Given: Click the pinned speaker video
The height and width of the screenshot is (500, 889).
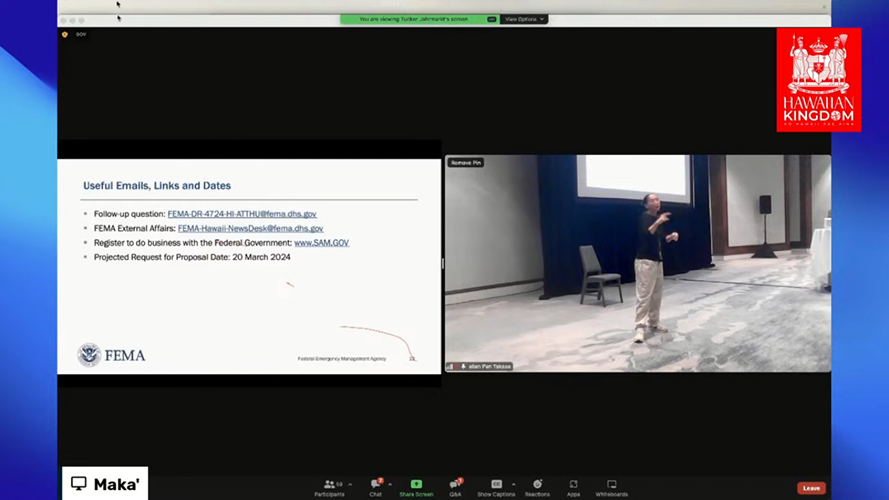Looking at the screenshot, I should (637, 264).
